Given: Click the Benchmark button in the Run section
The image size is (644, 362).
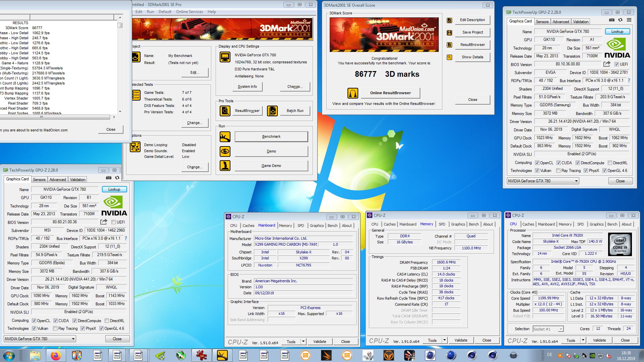Looking at the screenshot, I should 271,137.
